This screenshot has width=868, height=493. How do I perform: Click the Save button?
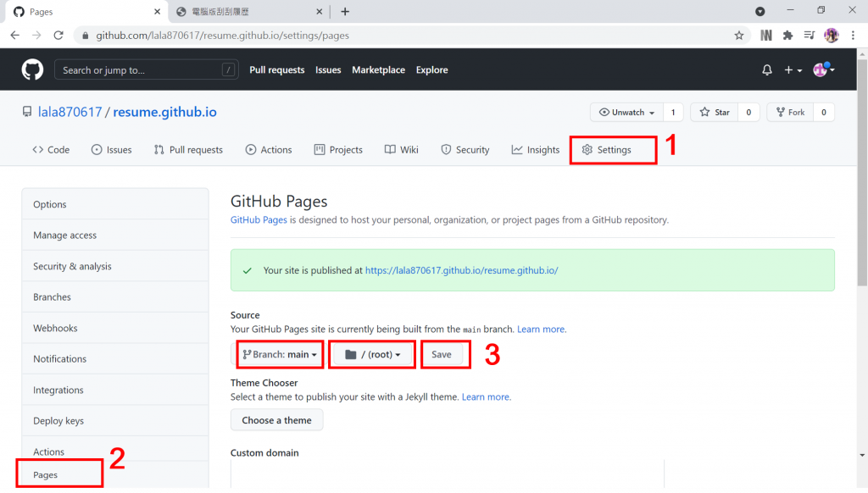click(x=441, y=354)
